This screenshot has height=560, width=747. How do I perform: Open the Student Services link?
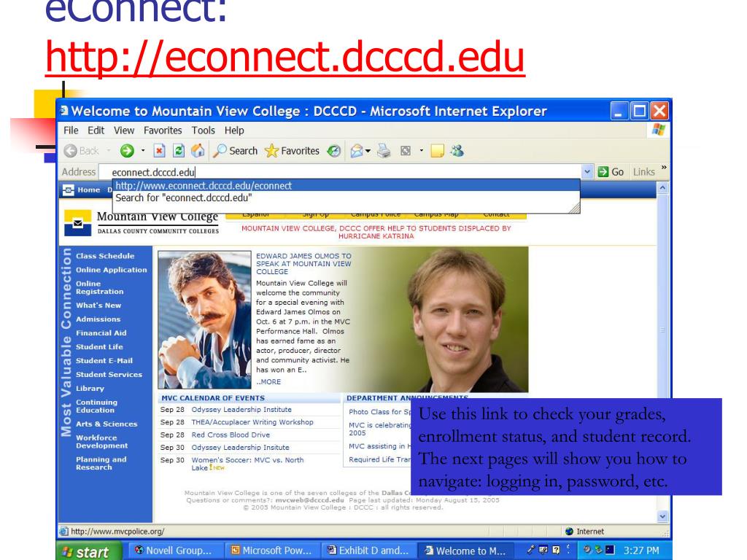(x=109, y=374)
